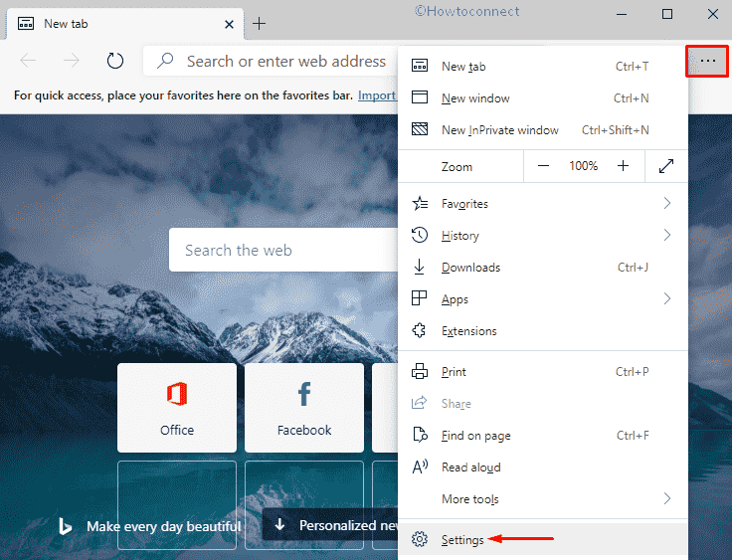Image resolution: width=732 pixels, height=560 pixels.
Task: Zoom in with the plus button
Action: [624, 166]
